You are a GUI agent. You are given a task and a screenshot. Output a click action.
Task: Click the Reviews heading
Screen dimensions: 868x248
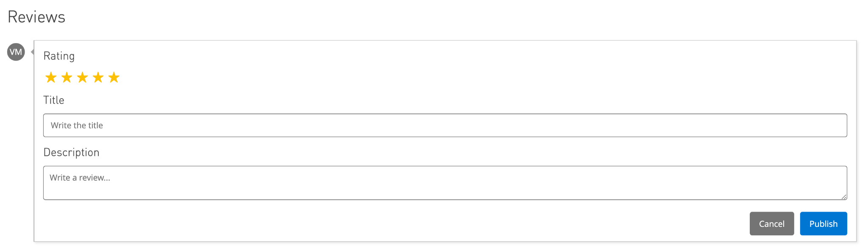[x=36, y=17]
